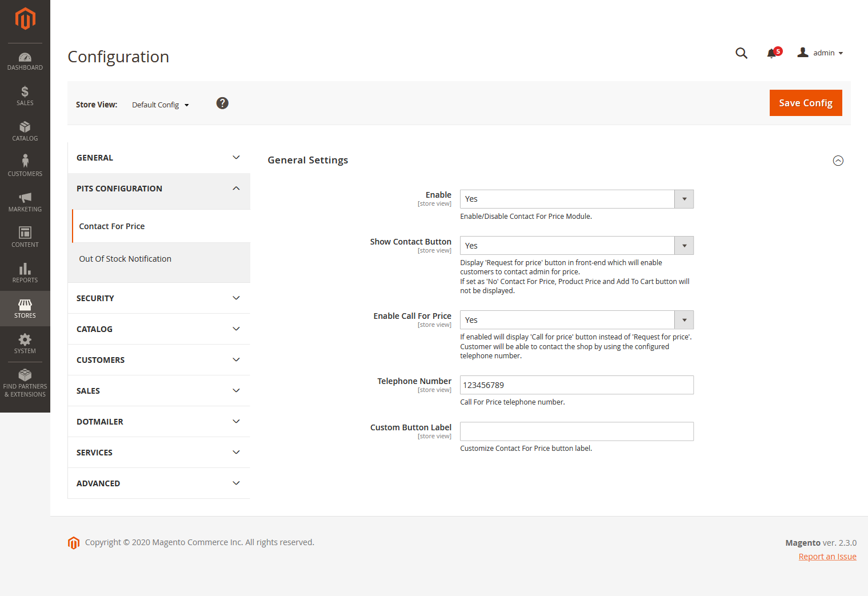
Task: Open the Enable Yes/No dropdown
Action: (576, 199)
